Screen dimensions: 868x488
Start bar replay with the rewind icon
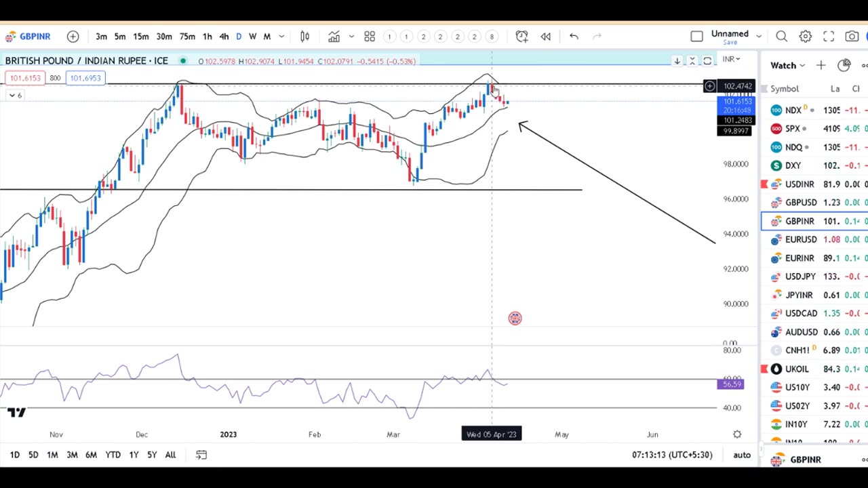545,37
